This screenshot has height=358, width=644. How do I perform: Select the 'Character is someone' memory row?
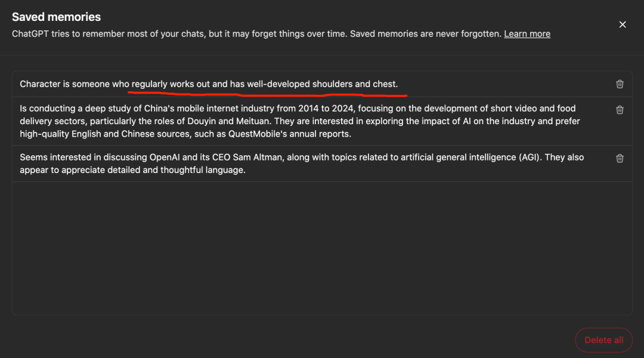[322, 84]
